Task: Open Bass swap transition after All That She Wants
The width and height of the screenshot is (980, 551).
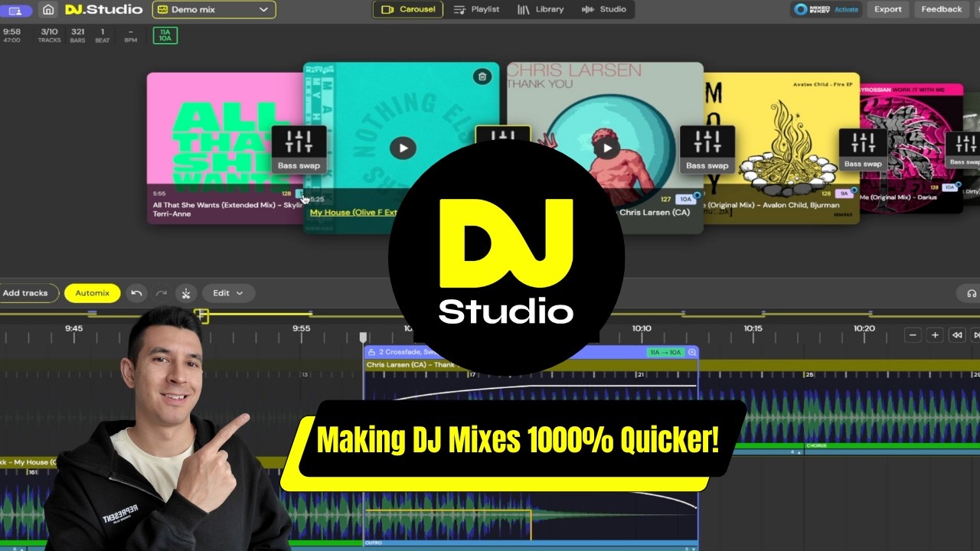Action: coord(299,149)
